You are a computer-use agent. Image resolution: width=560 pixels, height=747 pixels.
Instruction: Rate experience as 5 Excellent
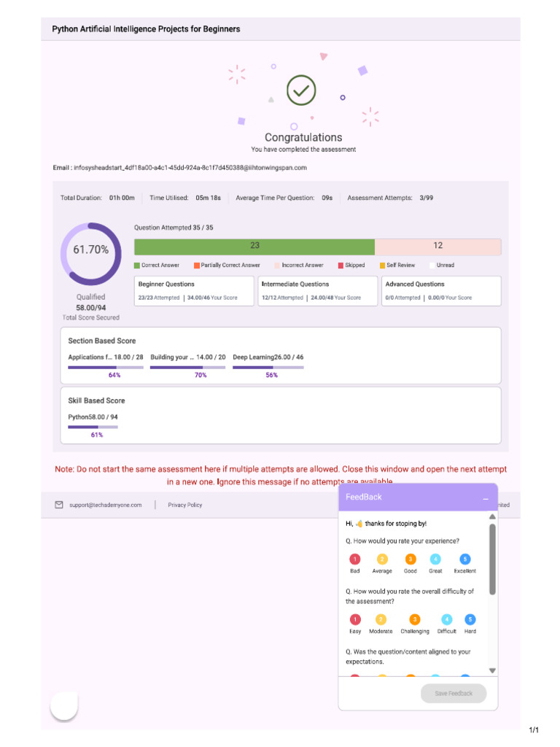[x=464, y=559]
